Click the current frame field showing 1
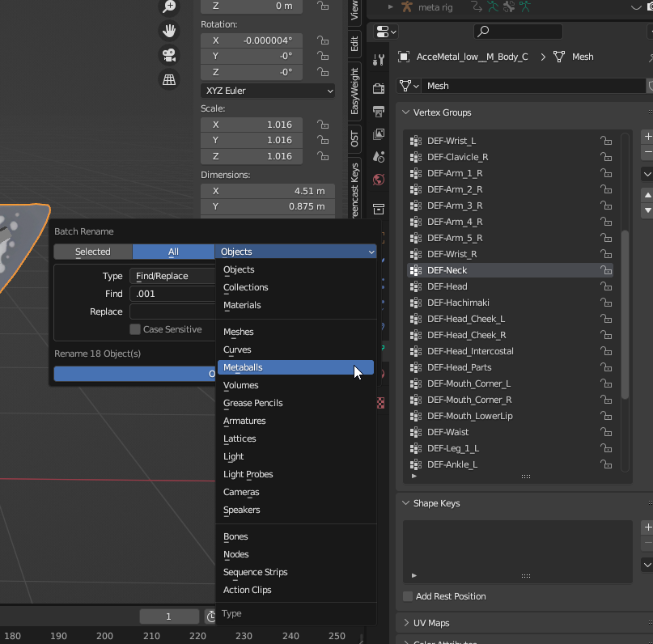653x644 pixels. (x=169, y=616)
